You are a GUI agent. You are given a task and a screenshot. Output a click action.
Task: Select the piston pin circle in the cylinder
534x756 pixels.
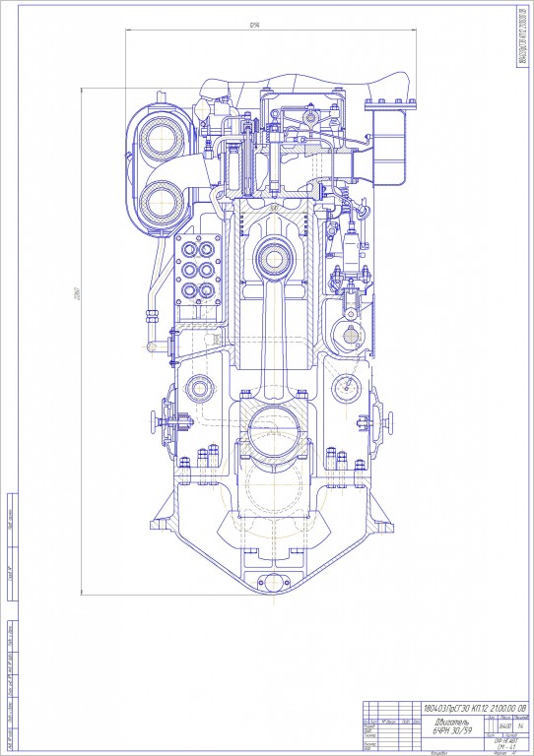pos(274,260)
